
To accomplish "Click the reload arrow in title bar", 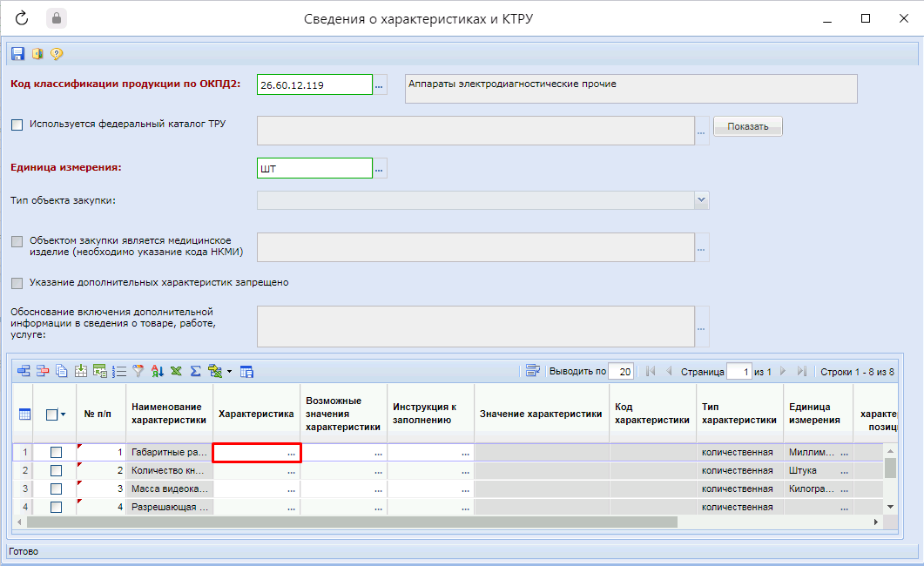I will coord(23,18).
